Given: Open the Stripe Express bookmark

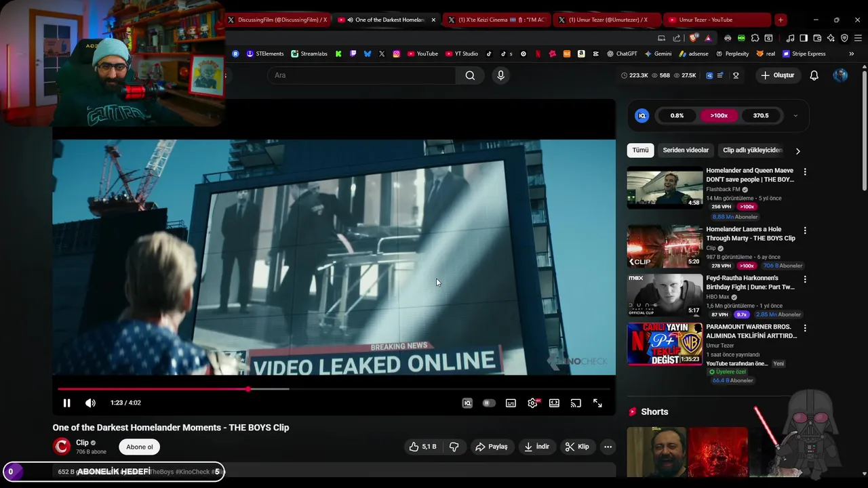Looking at the screenshot, I should (x=804, y=54).
